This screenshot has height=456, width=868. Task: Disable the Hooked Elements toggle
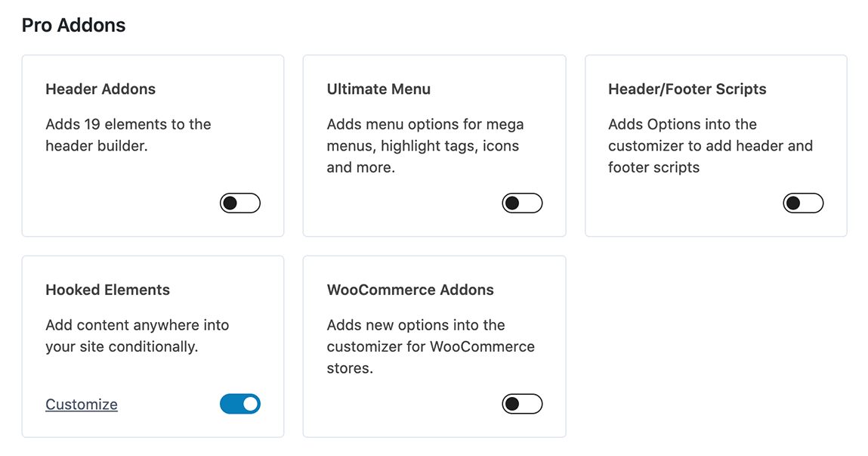pos(240,404)
